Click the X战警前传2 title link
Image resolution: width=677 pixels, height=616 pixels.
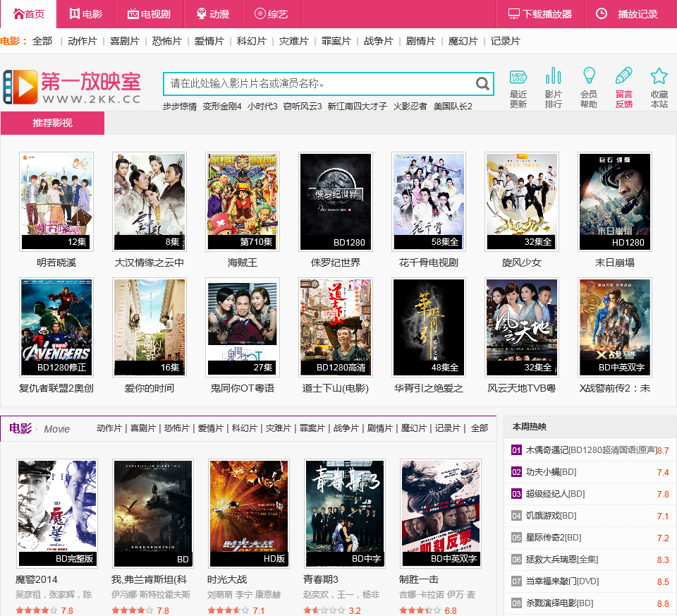[615, 388]
